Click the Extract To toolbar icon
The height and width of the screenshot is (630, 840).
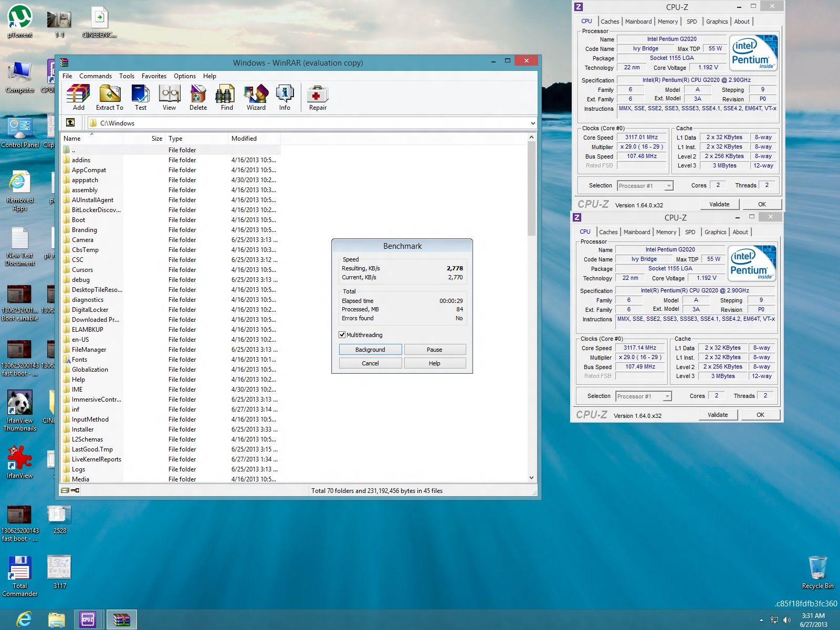click(109, 98)
